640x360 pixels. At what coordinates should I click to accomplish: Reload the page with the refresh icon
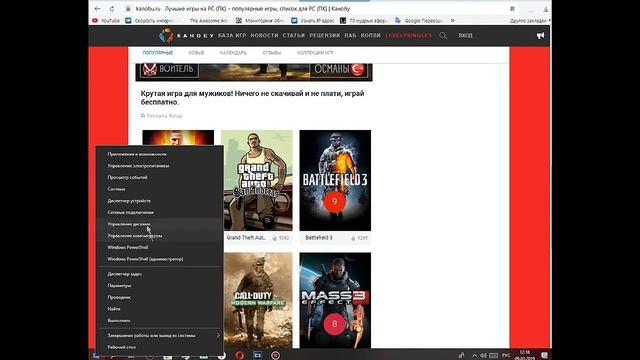(x=112, y=9)
